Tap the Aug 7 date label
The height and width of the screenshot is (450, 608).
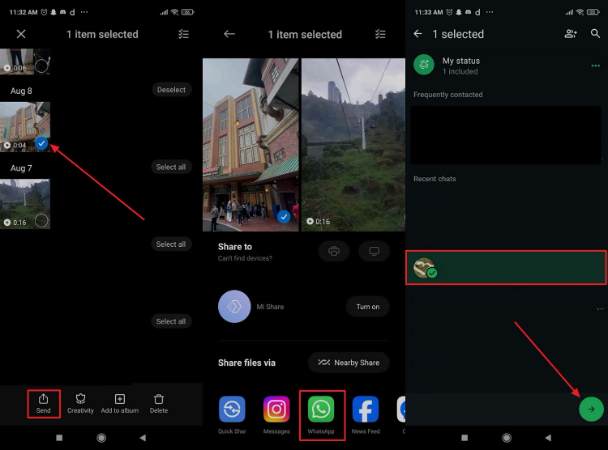[x=21, y=168]
